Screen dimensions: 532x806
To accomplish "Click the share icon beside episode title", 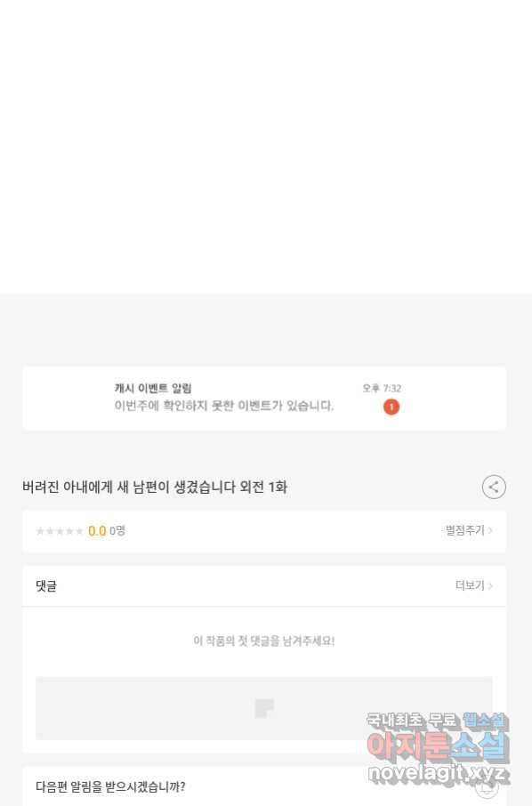I will (494, 487).
